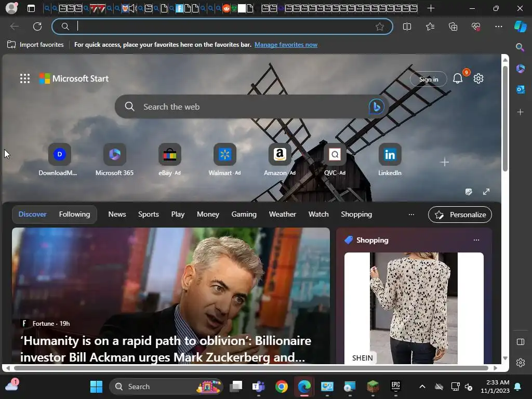
Task: Click the address bar input
Action: [x=222, y=26]
